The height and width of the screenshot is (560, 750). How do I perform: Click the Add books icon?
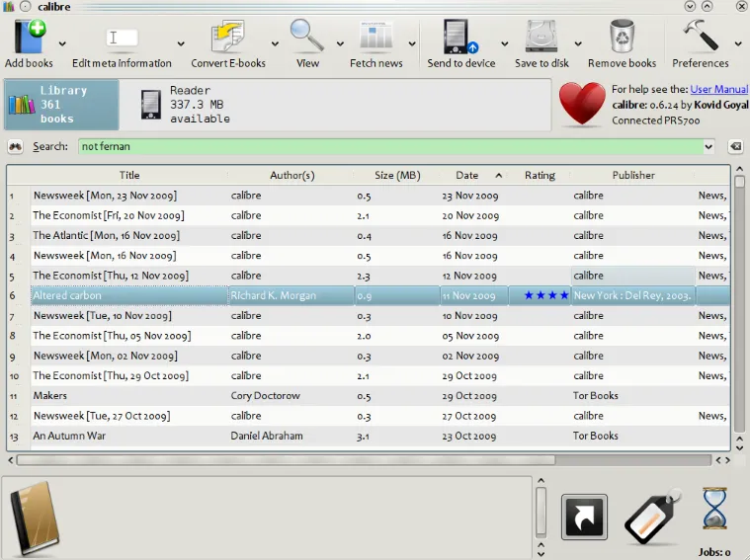pyautogui.click(x=30, y=36)
